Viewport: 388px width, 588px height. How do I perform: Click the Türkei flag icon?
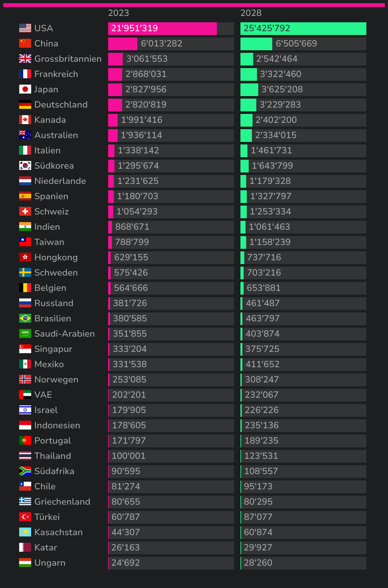[25, 517]
